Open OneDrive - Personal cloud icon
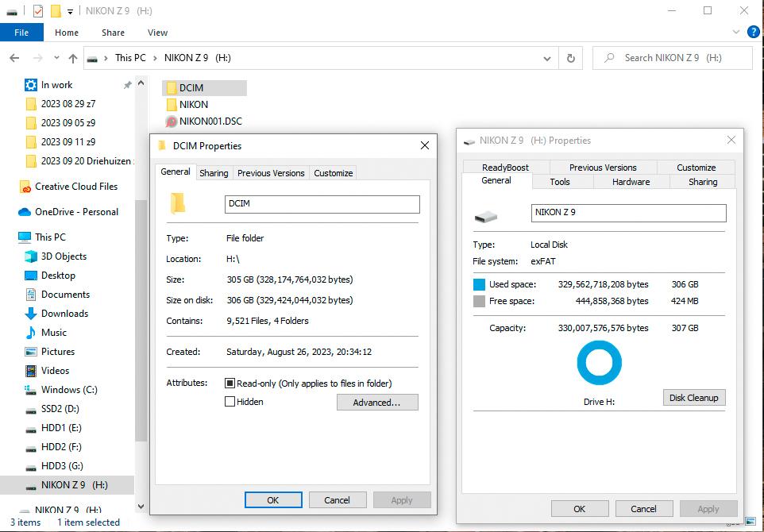The height and width of the screenshot is (532, 764). point(25,212)
